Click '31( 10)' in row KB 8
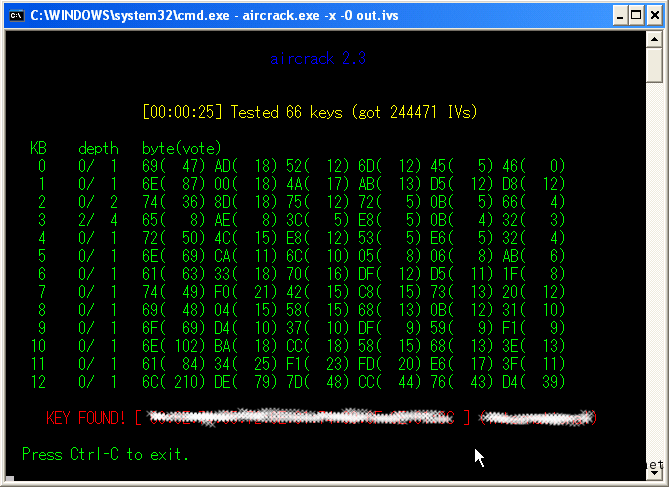Image resolution: width=669 pixels, height=487 pixels. click(x=534, y=310)
